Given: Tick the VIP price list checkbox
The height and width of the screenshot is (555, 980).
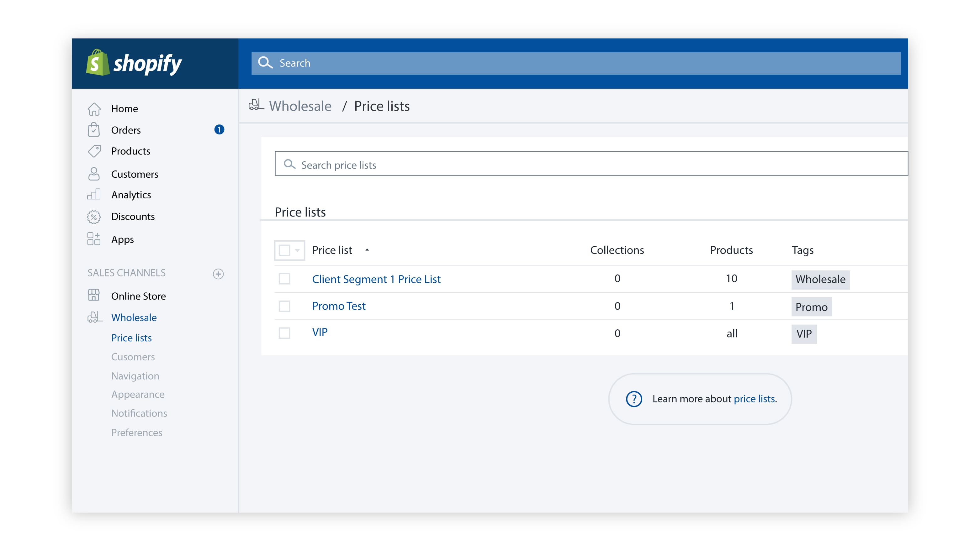Looking at the screenshot, I should pos(284,333).
